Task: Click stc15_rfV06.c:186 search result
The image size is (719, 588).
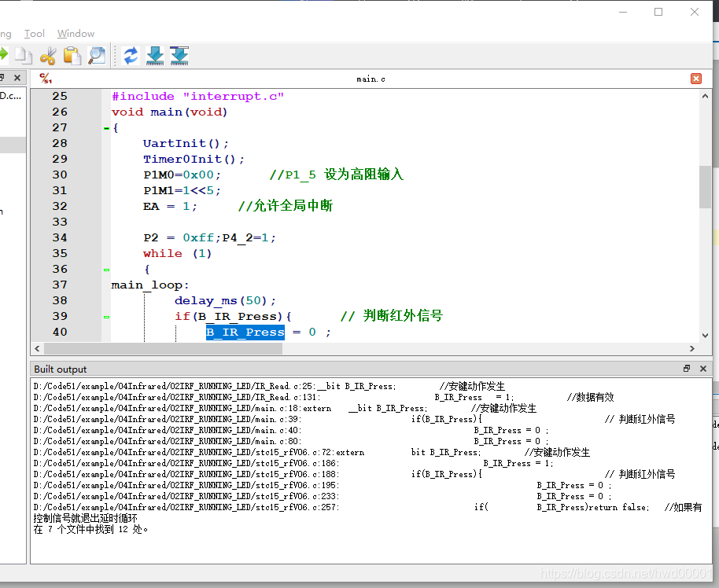Action: (293, 463)
